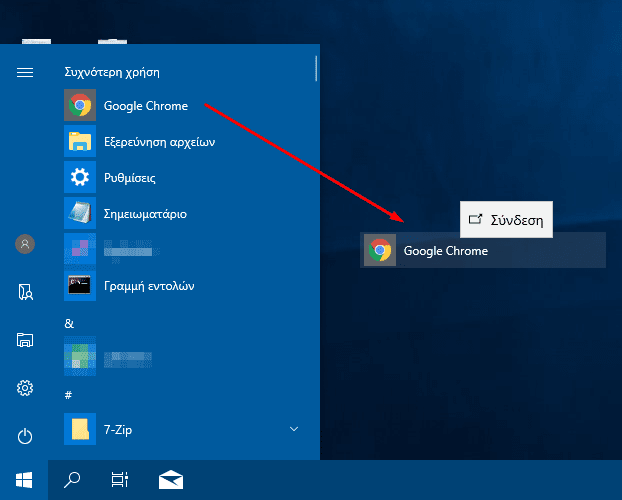The width and height of the screenshot is (622, 500).
Task: Click the Google Chrome icon in Start list
Action: click(80, 105)
